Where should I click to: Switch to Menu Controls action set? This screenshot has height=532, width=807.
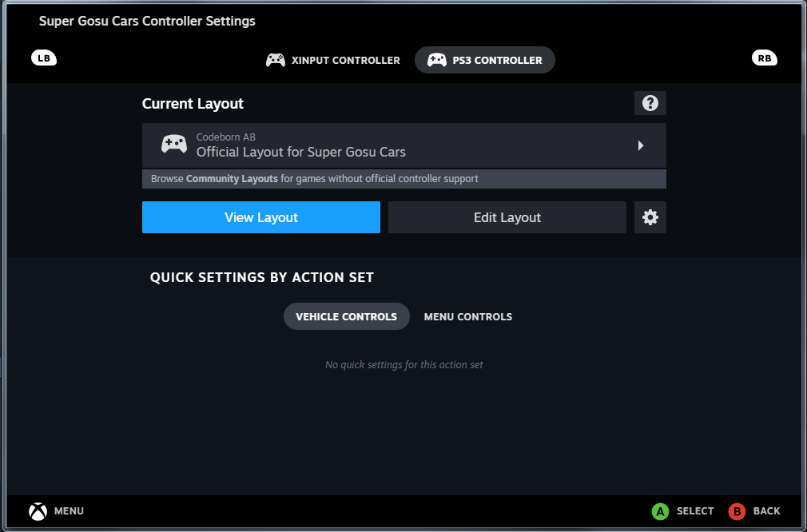[468, 316]
